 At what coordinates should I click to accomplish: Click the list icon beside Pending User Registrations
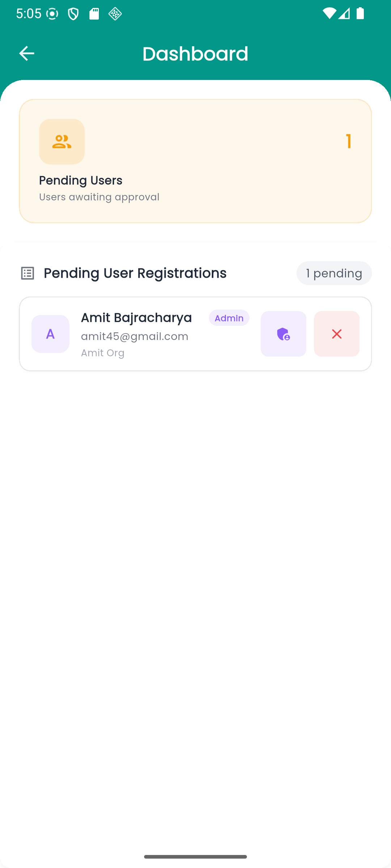(28, 273)
